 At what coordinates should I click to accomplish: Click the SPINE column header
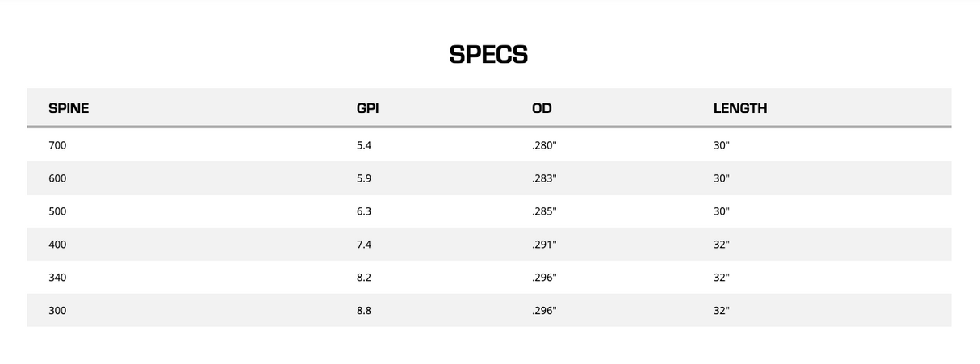click(x=69, y=108)
